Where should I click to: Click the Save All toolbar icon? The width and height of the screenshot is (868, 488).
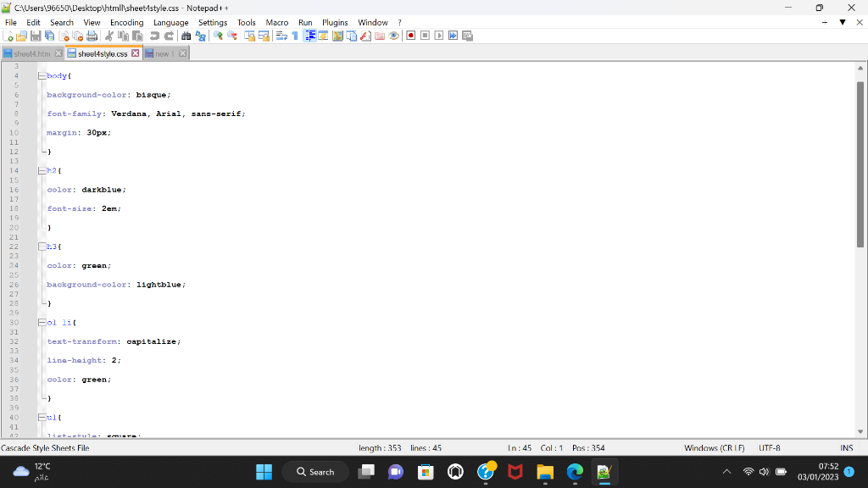click(48, 35)
